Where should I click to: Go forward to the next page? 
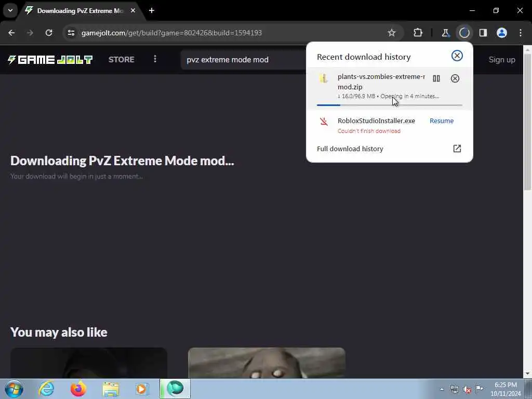pyautogui.click(x=30, y=33)
